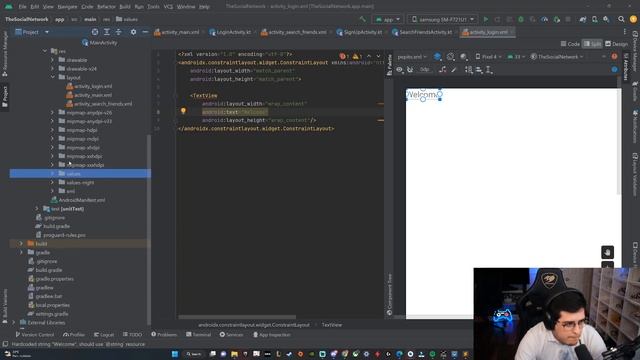This screenshot has width=640, height=360.
Task: Expand all nodes in Project panel
Action: [x=107, y=32]
